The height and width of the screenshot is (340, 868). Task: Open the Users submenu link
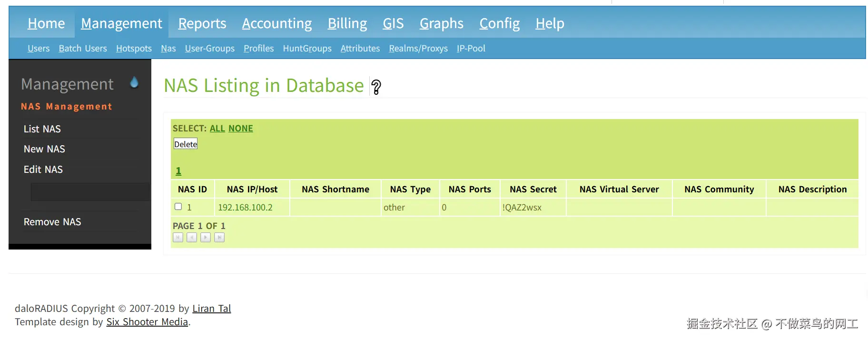[39, 49]
